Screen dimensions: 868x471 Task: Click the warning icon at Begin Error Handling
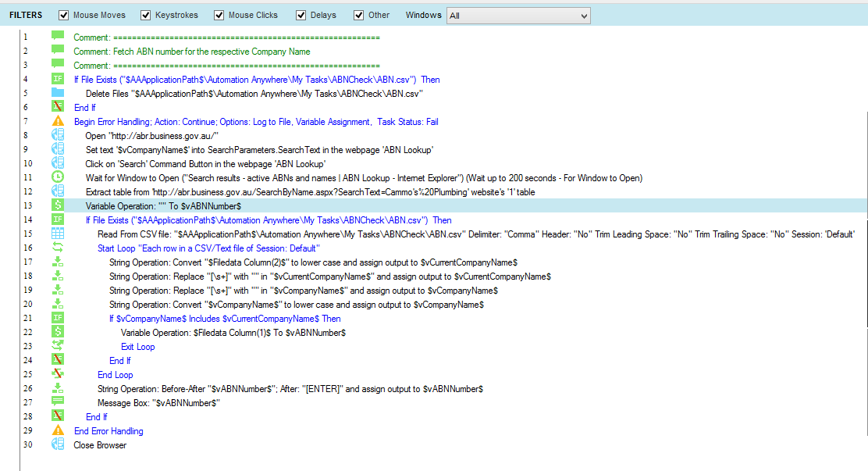(58, 122)
